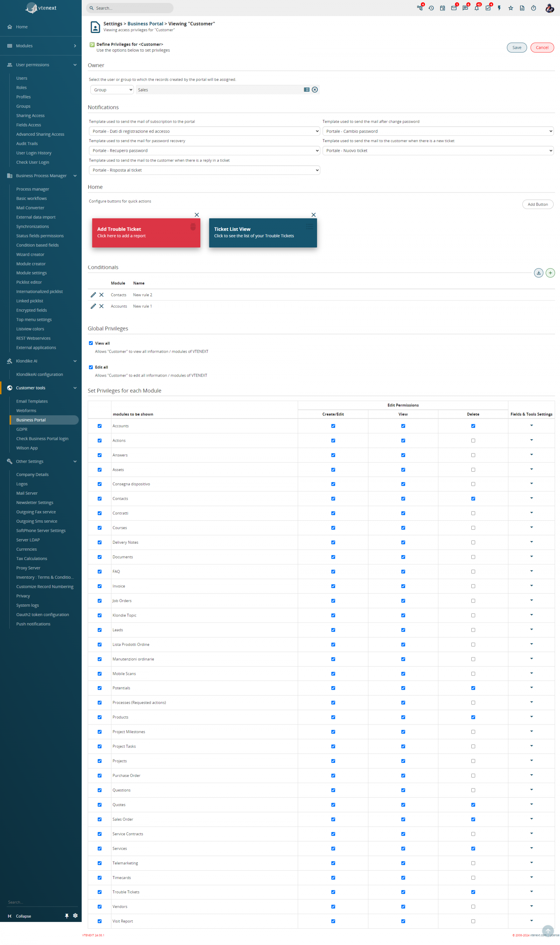Open the new ticket template dropdown
Viewport: 560px width, 945px height.
tap(438, 151)
